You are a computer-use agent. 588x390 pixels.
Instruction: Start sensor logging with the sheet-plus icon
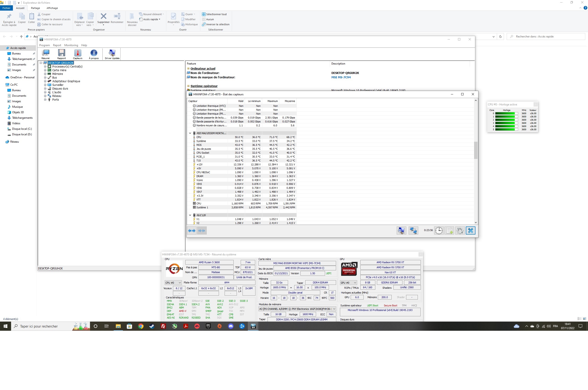coord(449,231)
